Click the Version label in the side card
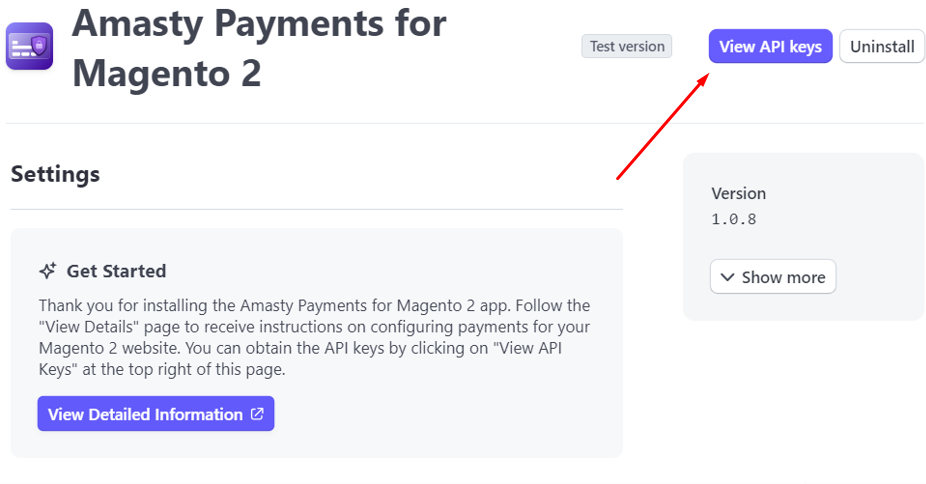Image resolution: width=926 pixels, height=484 pixels. tap(738, 193)
